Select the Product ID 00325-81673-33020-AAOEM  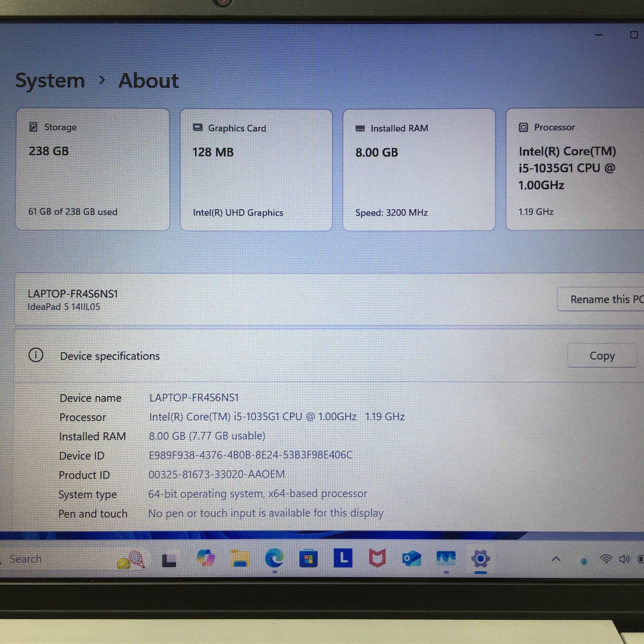[x=217, y=474]
